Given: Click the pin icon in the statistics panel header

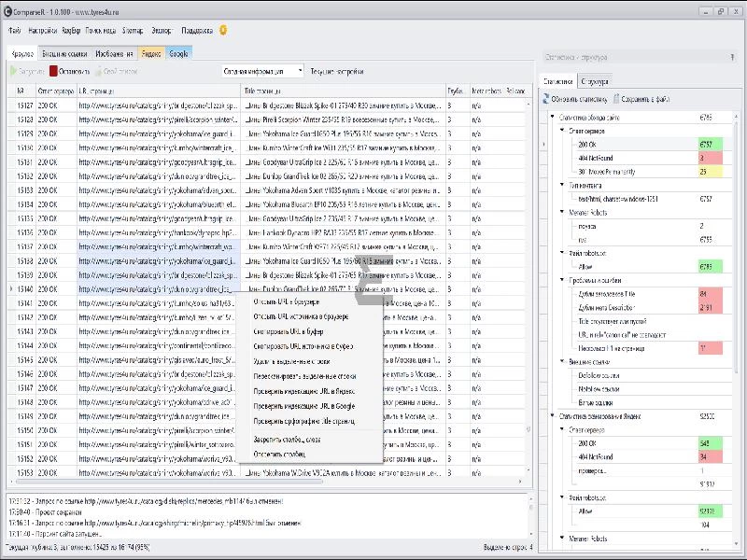Looking at the screenshot, I should click(x=732, y=57).
